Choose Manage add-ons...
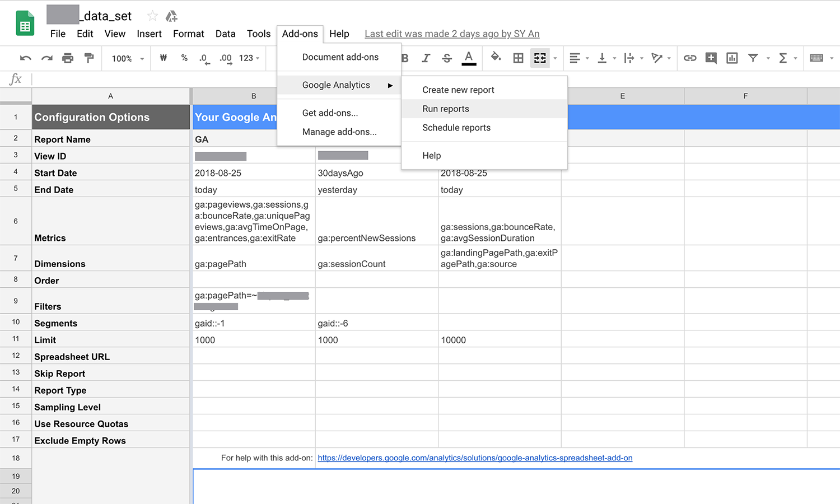Viewport: 840px width, 504px height. click(339, 132)
